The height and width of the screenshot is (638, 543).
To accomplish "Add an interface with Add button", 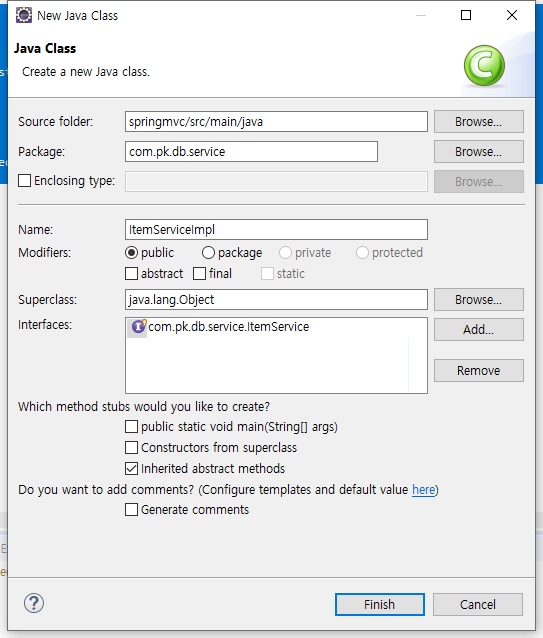I will [479, 329].
